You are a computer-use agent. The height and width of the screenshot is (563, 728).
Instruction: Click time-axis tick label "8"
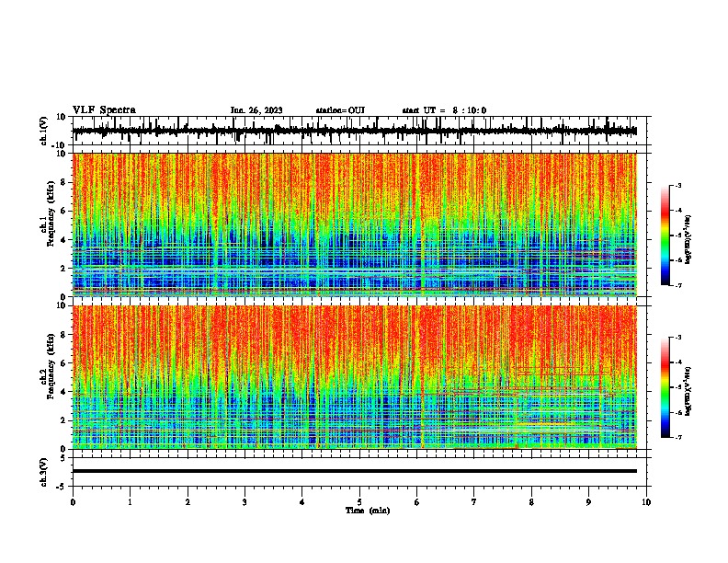click(531, 502)
